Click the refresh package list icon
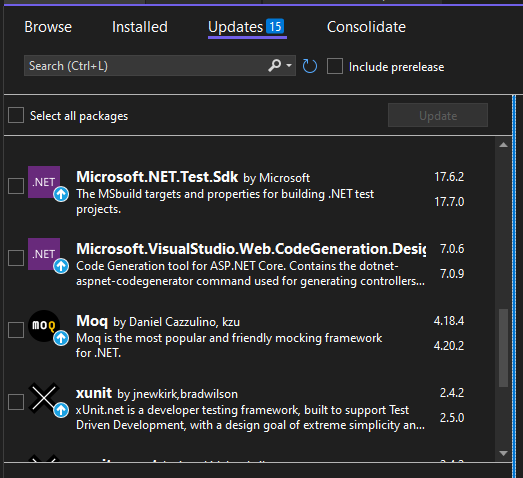The width and height of the screenshot is (523, 478). (x=310, y=66)
